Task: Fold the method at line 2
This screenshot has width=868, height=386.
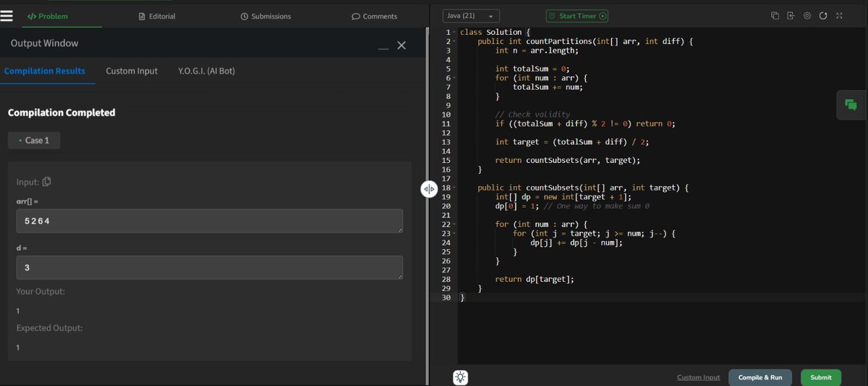Action: click(x=456, y=42)
